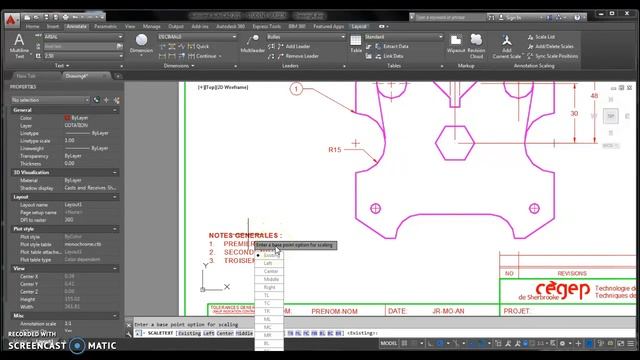640x360 pixels.
Task: Toggle grid display in status bar
Action: point(404,344)
